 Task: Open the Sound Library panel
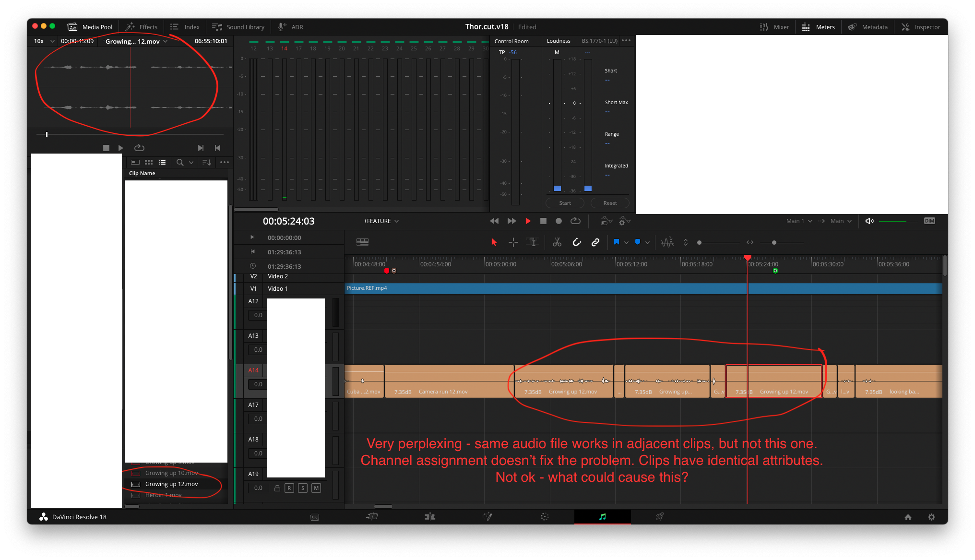tap(238, 27)
